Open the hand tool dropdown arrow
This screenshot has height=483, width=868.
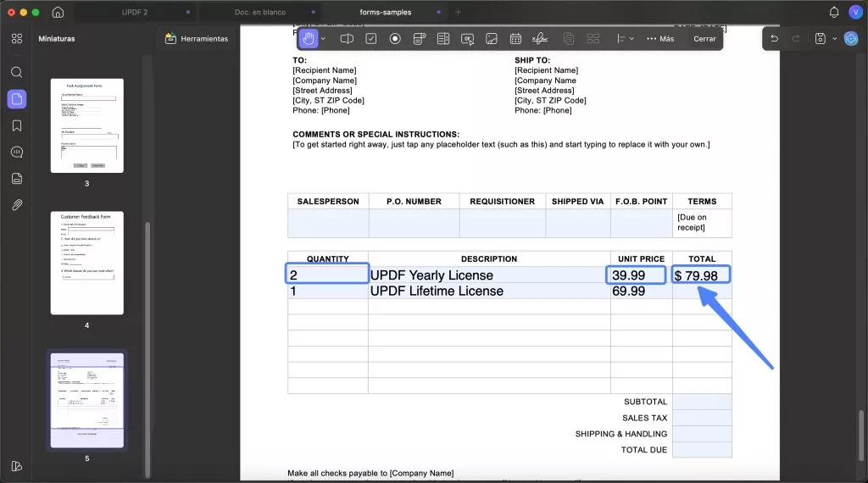click(x=323, y=39)
